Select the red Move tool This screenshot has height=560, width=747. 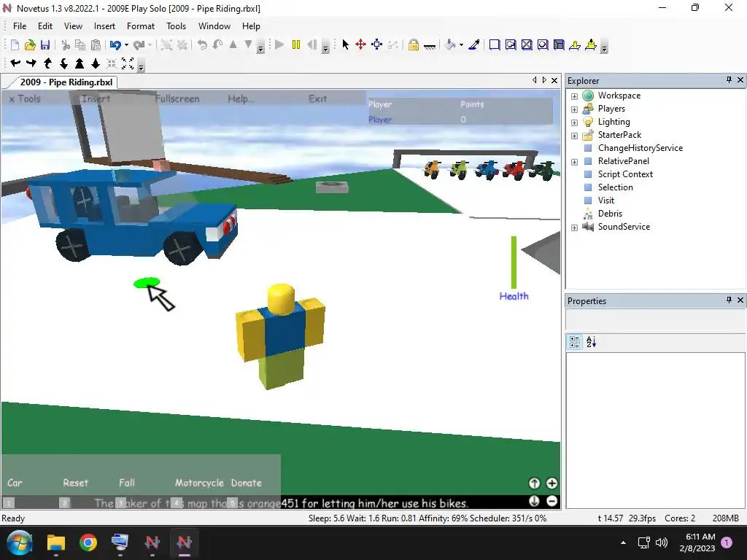pos(360,44)
